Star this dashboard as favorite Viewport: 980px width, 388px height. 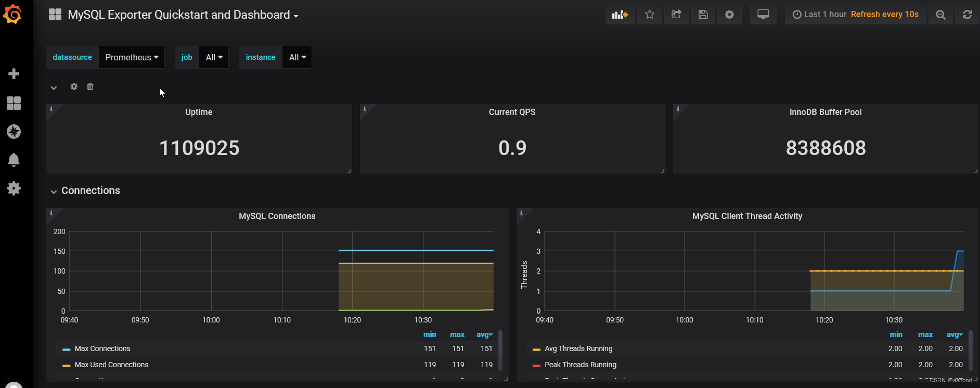coord(650,15)
